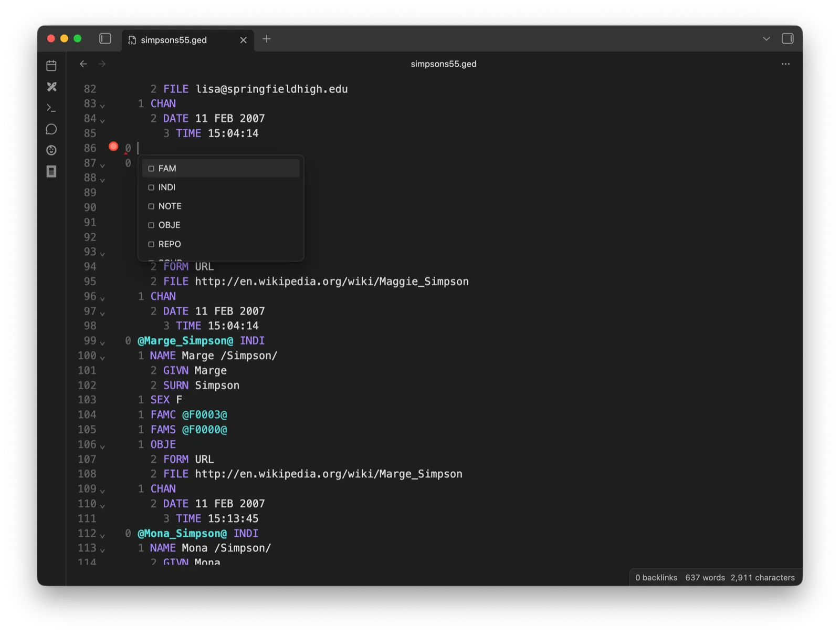The width and height of the screenshot is (840, 635).
Task: Click the Marge_Simpson wikipedia URL
Action: pos(329,474)
